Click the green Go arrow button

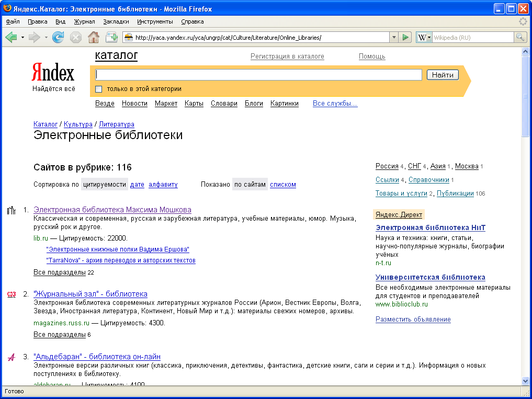405,37
